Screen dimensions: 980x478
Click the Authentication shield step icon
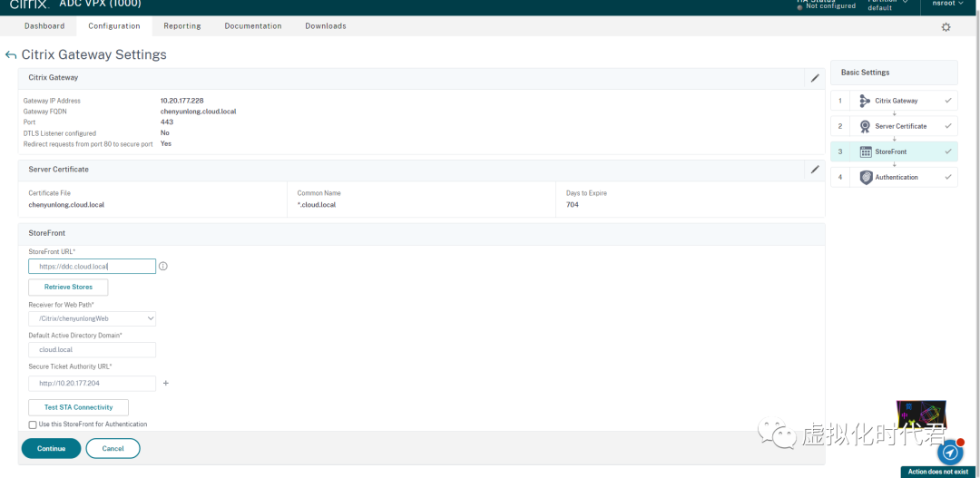click(x=866, y=178)
